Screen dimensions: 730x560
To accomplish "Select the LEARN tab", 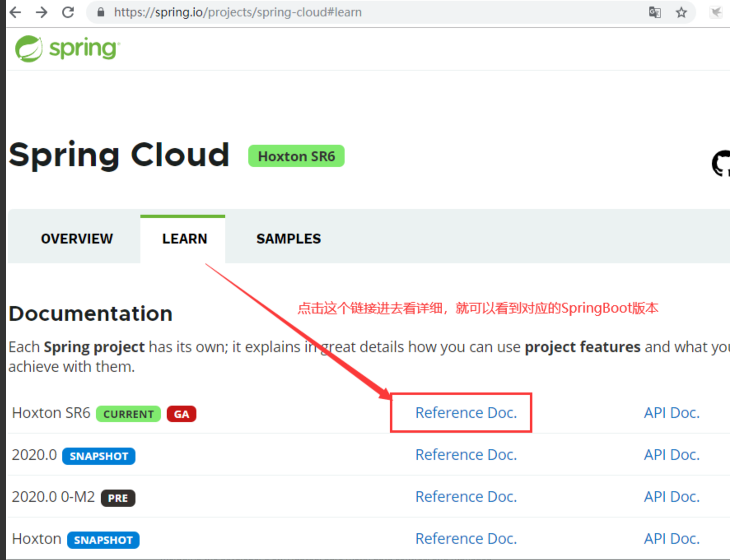I will tap(184, 239).
